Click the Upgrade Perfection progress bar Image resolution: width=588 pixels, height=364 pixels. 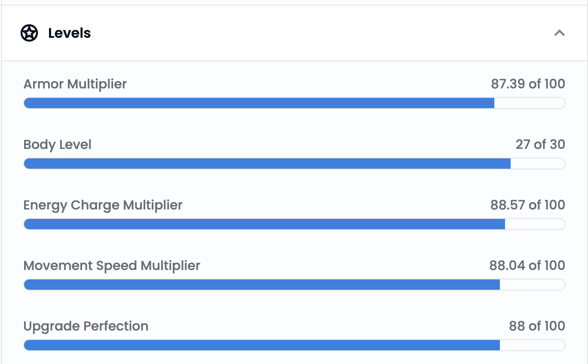click(294, 345)
